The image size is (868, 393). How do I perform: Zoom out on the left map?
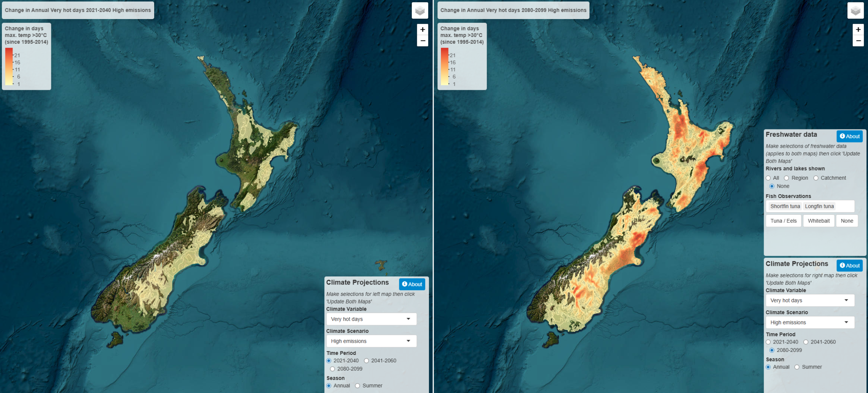422,40
